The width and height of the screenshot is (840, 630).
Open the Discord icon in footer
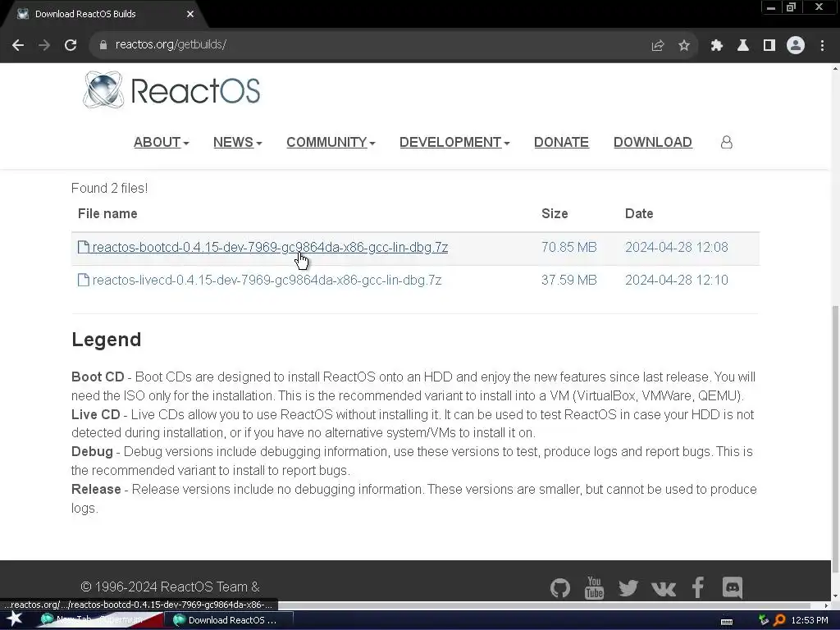point(733,587)
